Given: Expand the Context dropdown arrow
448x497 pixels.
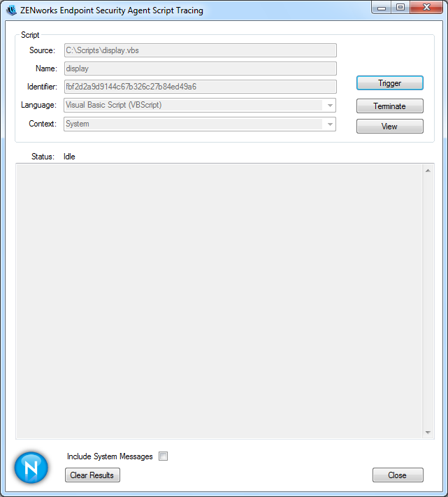Looking at the screenshot, I should [330, 124].
